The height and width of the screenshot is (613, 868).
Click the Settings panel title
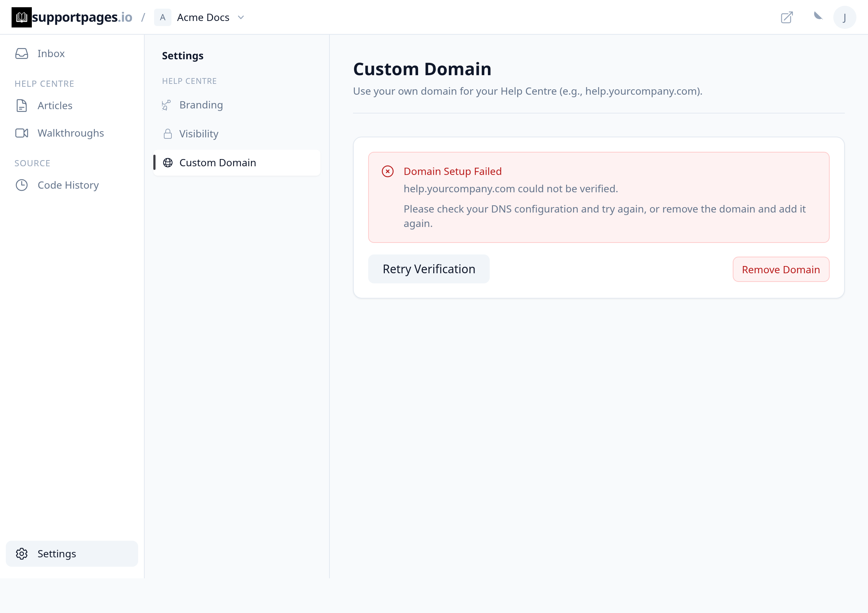183,56
